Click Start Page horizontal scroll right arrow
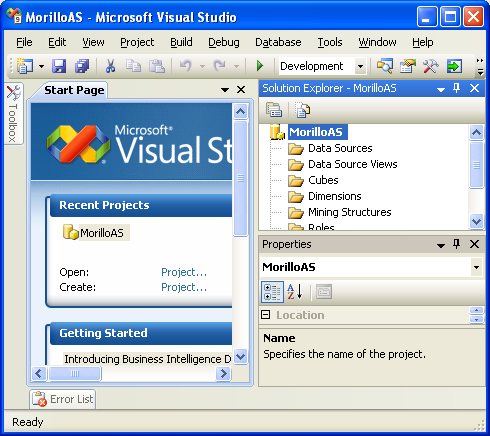Image resolution: width=490 pixels, height=436 pixels. (x=223, y=373)
